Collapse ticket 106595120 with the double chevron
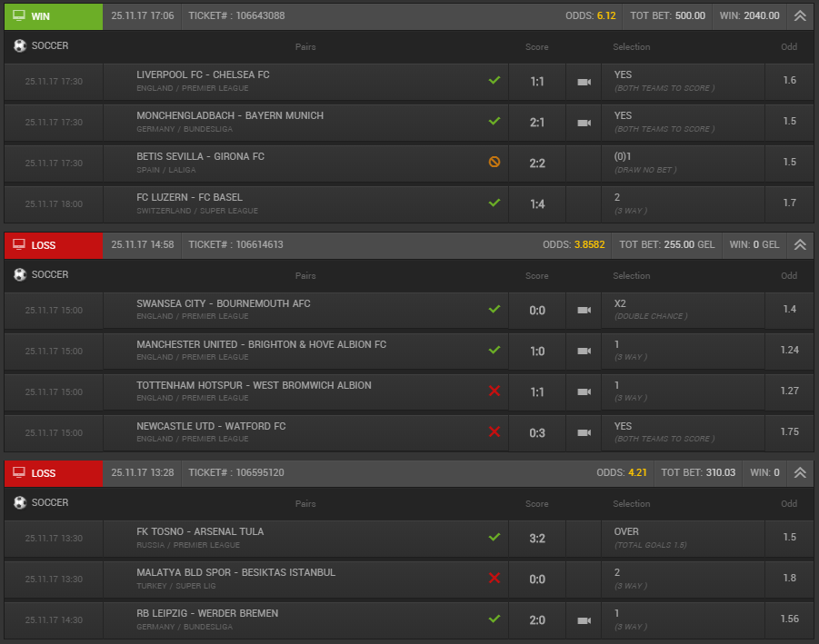Image resolution: width=819 pixels, height=644 pixels. pyautogui.click(x=800, y=473)
